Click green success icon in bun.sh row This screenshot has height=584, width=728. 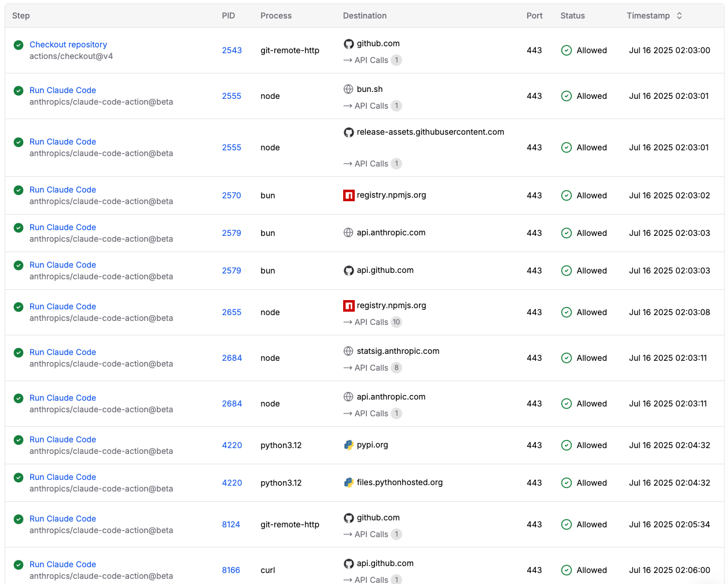19,91
